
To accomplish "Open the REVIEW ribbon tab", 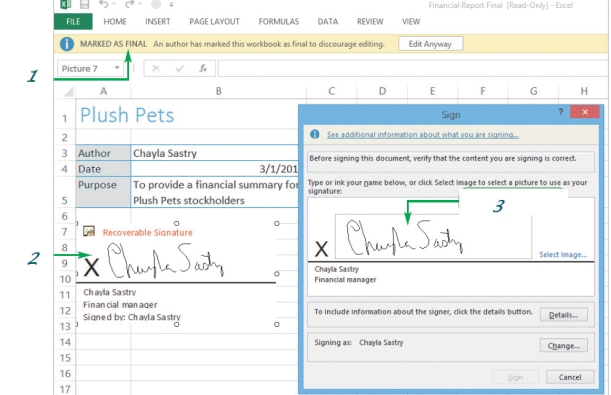I will pyautogui.click(x=370, y=21).
